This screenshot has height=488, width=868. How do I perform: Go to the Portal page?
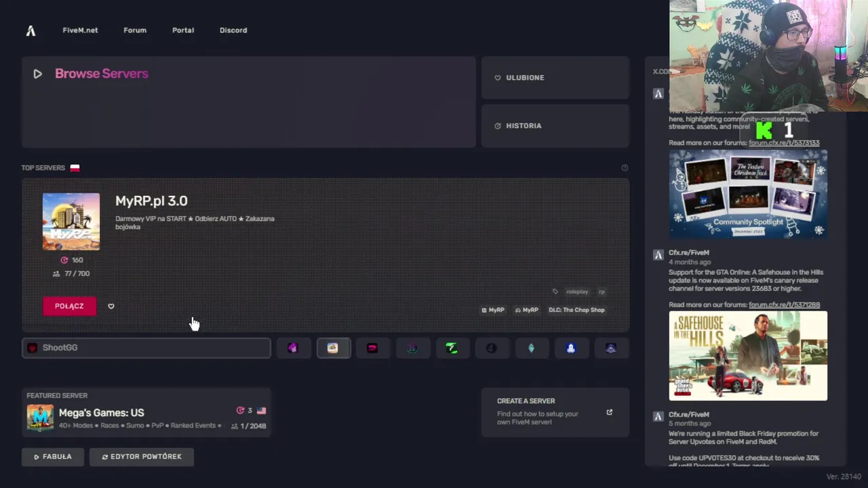click(183, 30)
